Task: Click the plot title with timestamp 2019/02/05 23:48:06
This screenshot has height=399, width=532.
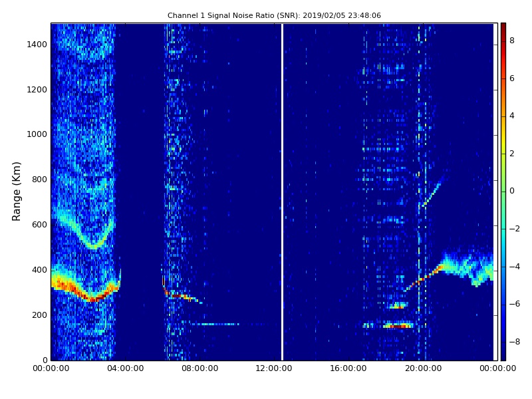Action: 274,15
